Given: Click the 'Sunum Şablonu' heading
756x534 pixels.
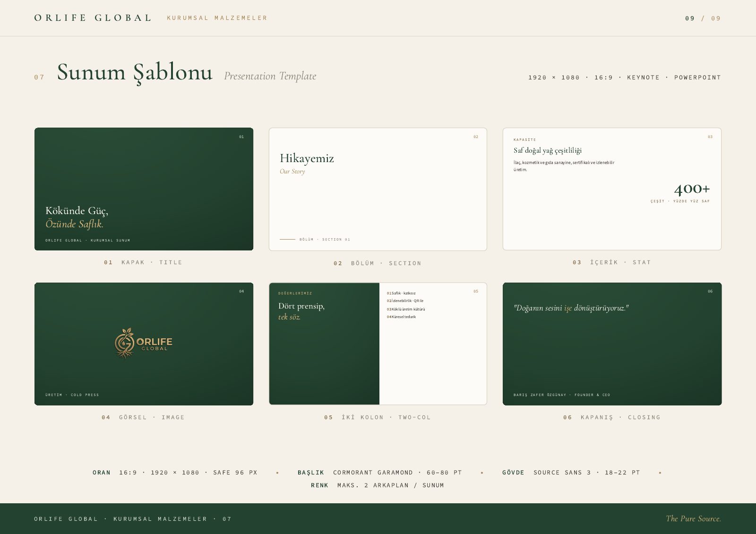Looking at the screenshot, I should pos(135,73).
